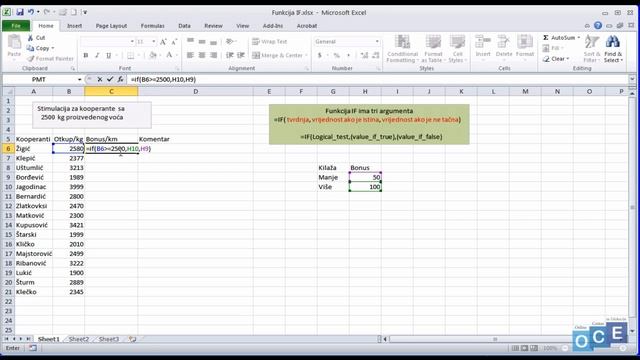Click the Format cells icon
Image resolution: width=640 pixels, height=360 pixels.
(525, 42)
